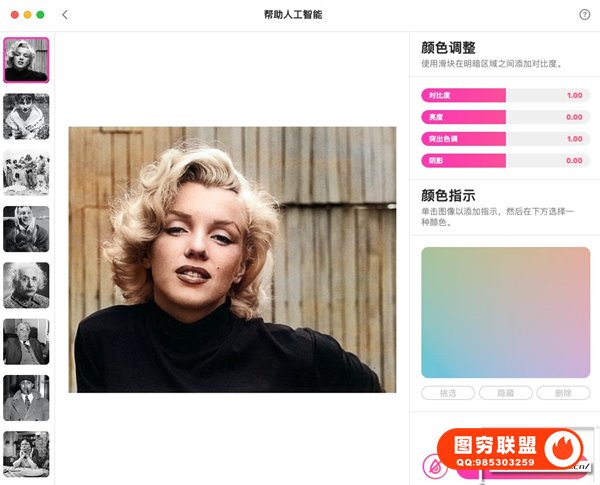Choose the group of people thumbnail
The image size is (600, 485).
(26, 173)
